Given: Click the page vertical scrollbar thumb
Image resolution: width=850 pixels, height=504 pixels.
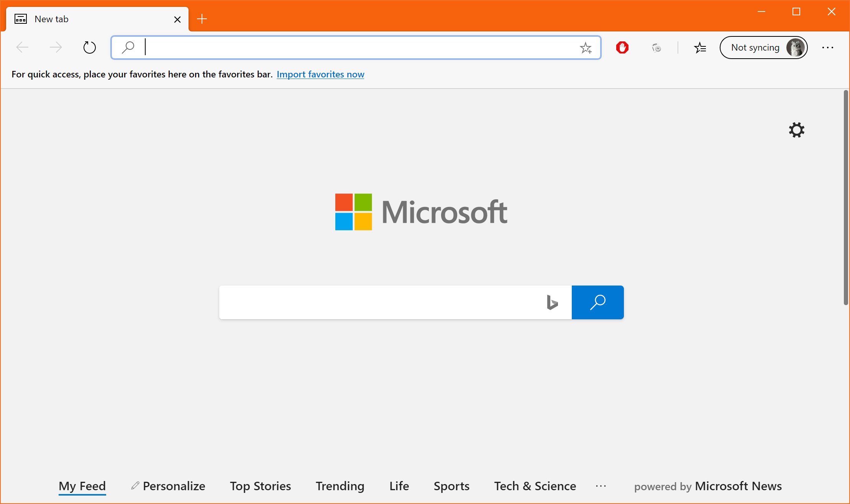Looking at the screenshot, I should (x=846, y=198).
